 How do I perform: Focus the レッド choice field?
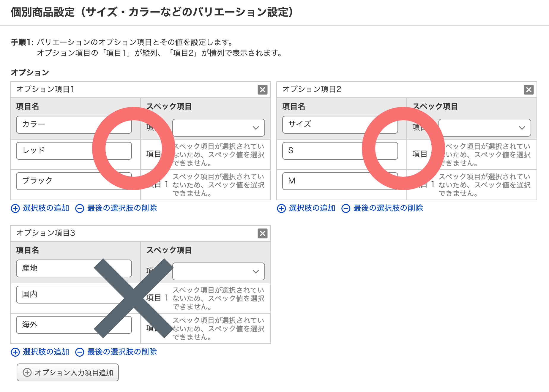[74, 151]
